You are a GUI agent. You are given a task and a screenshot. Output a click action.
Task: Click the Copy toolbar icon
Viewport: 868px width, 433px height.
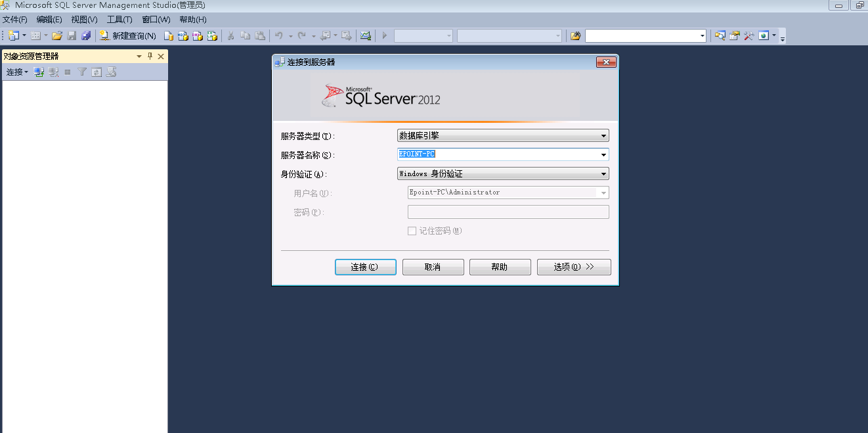246,35
